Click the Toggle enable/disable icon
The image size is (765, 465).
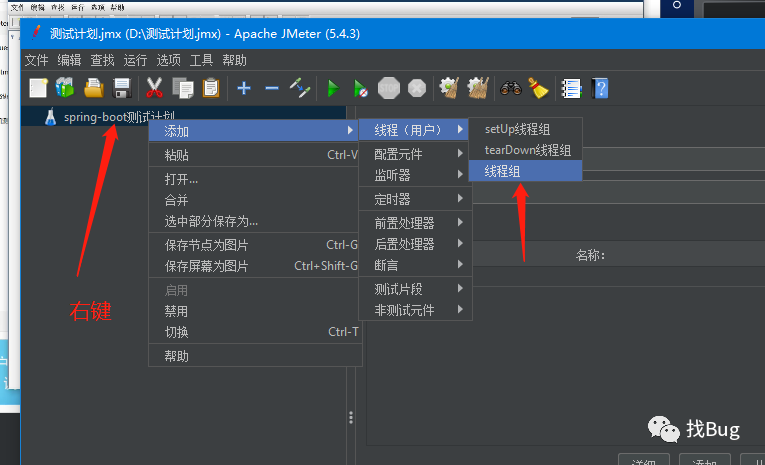click(x=300, y=88)
